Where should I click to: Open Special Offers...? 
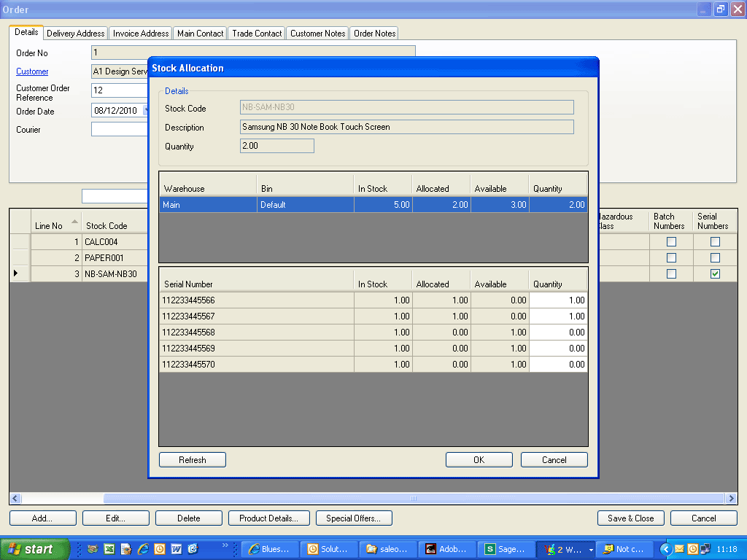tap(354, 518)
